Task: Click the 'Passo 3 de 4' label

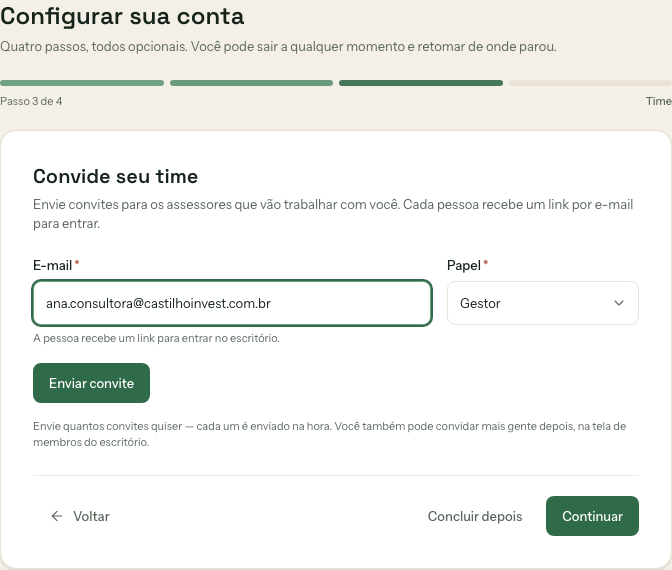Action: pos(31,101)
